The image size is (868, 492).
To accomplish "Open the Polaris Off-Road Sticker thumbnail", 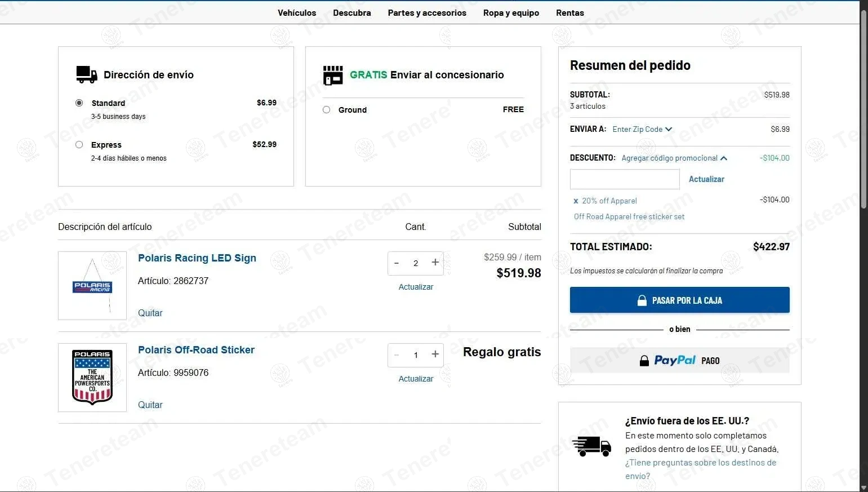I will pos(92,378).
